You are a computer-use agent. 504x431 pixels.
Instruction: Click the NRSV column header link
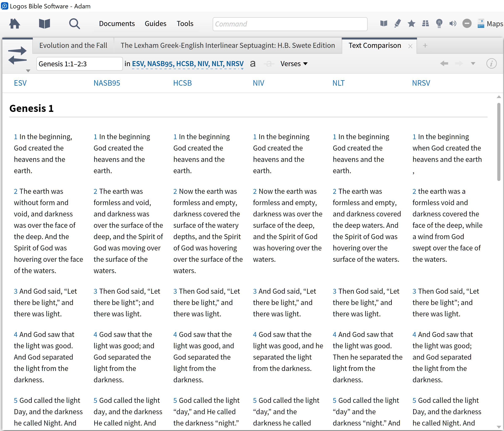click(421, 83)
